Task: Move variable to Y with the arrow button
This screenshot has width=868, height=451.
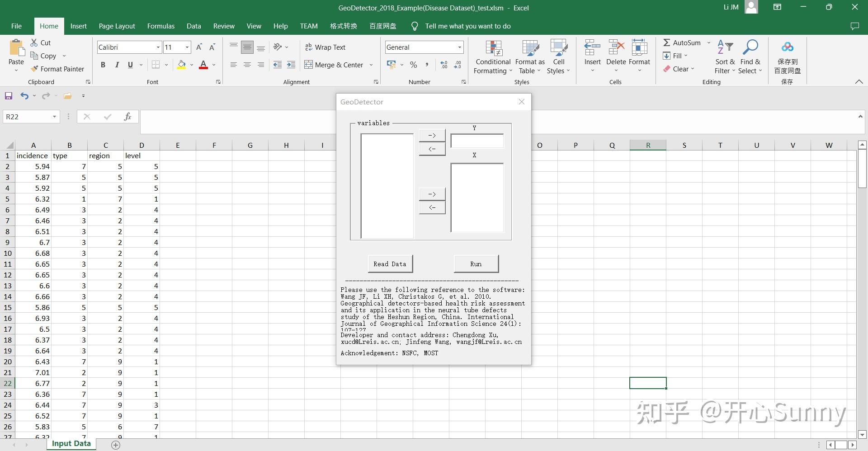Action: (x=432, y=135)
